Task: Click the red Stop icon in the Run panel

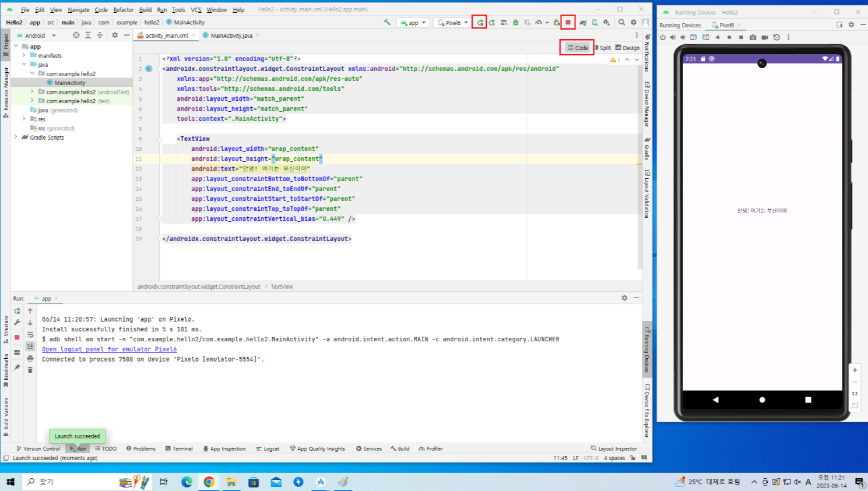Action: 17,337
